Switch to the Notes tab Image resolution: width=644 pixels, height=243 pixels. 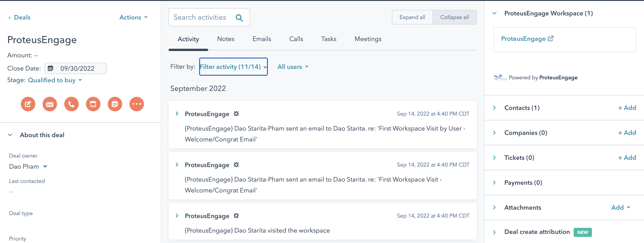pos(226,39)
